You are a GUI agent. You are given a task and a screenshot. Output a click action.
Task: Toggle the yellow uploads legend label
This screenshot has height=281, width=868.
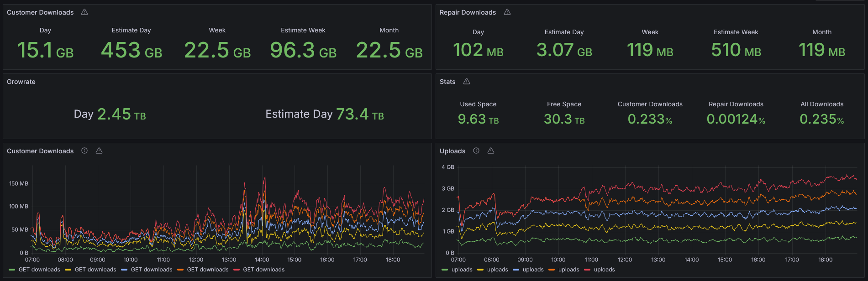click(497, 270)
